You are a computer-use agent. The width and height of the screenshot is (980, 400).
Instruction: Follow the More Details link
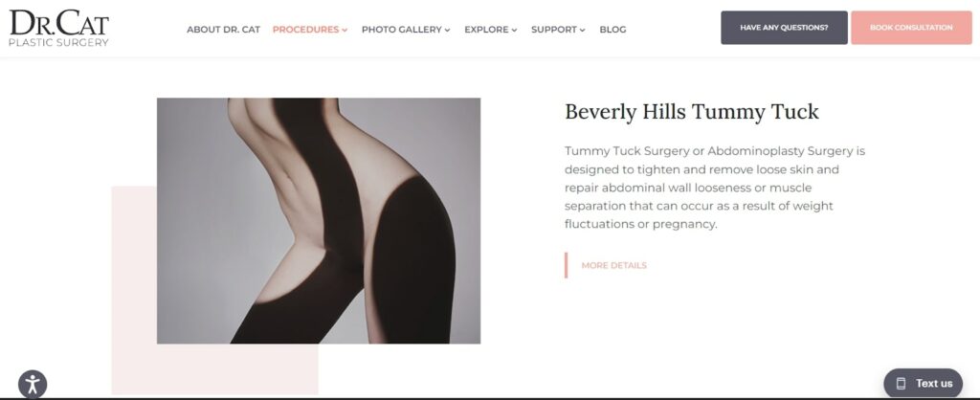[613, 266]
